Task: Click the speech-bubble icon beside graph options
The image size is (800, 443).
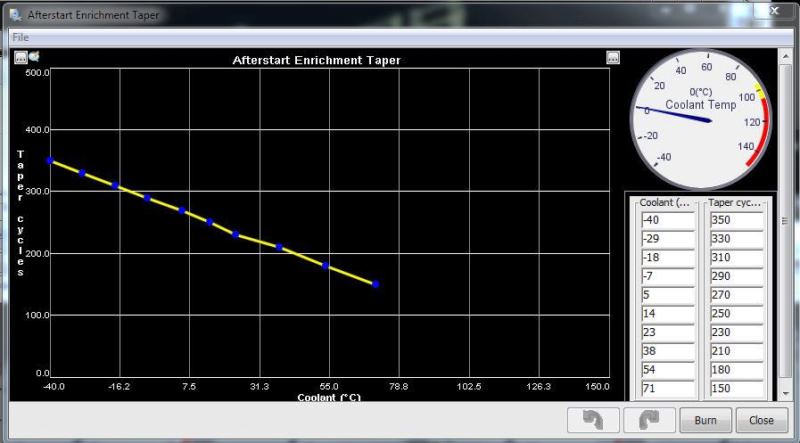Action: pos(33,58)
